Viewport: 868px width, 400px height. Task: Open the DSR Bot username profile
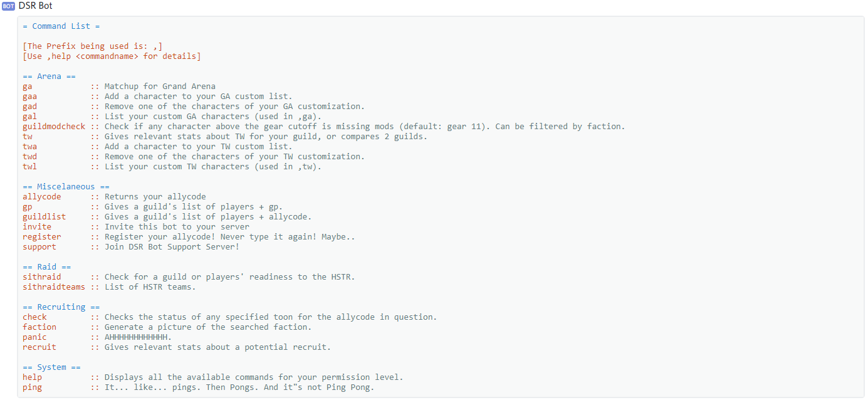pyautogui.click(x=36, y=6)
